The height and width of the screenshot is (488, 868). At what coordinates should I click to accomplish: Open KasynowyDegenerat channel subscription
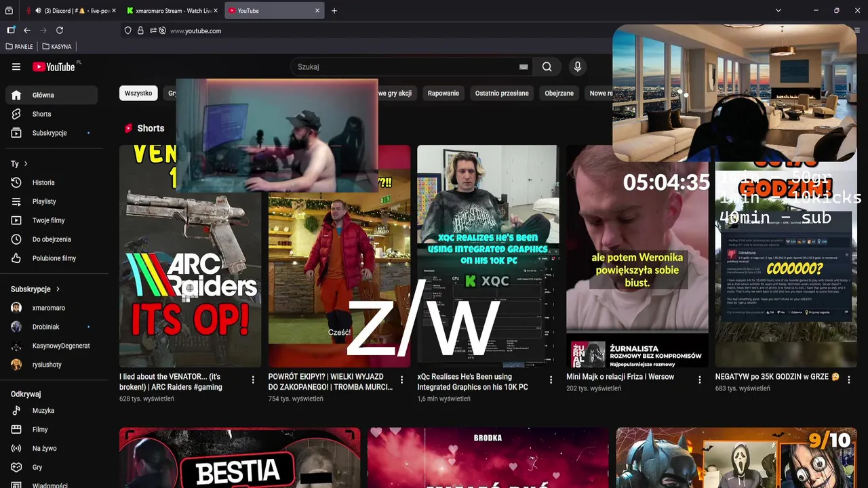tap(52, 346)
